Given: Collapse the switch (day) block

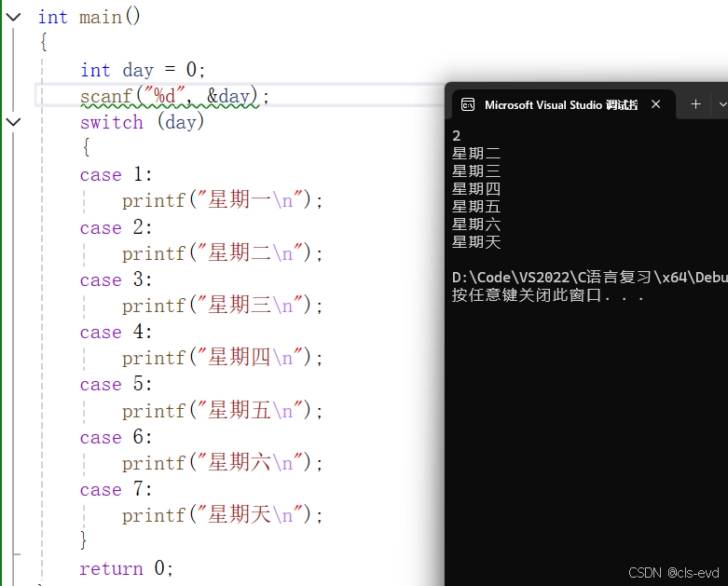Looking at the screenshot, I should tap(13, 122).
